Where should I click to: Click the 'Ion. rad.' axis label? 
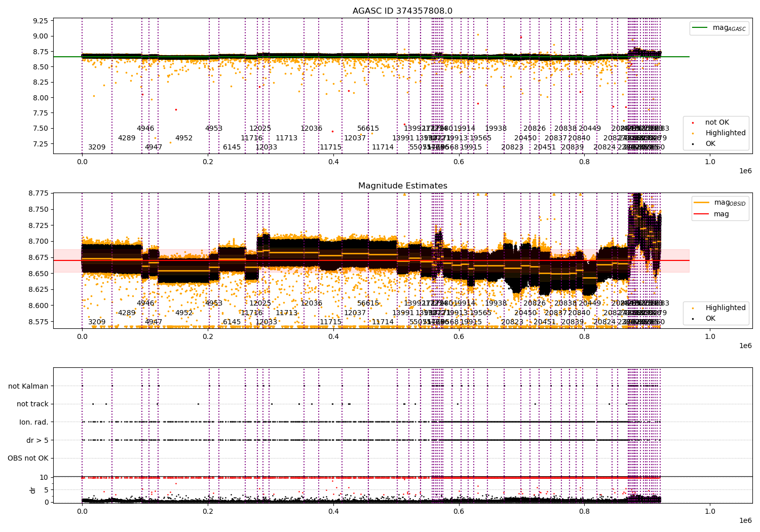pyautogui.click(x=34, y=422)
